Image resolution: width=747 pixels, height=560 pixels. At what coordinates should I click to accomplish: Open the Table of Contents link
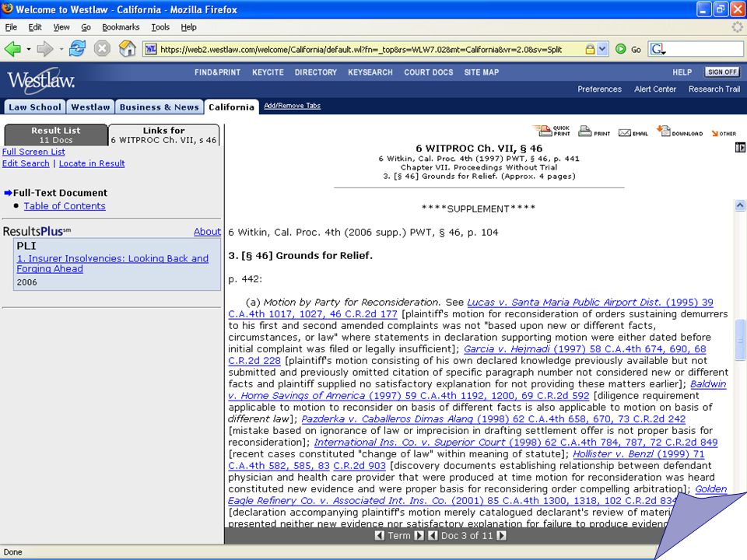click(65, 205)
